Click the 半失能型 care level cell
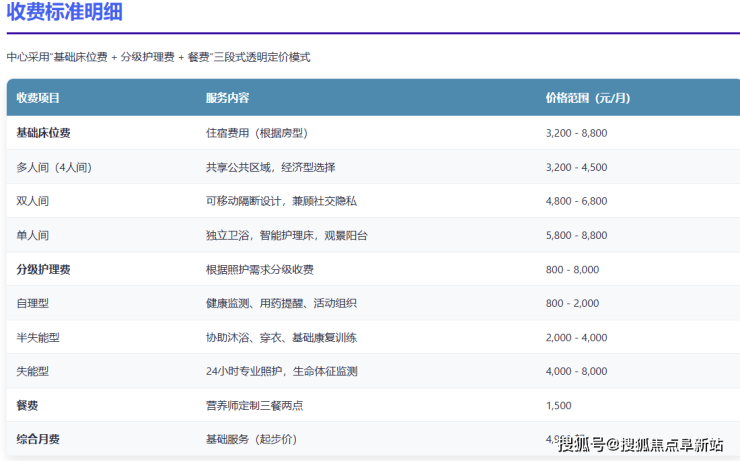 [x=38, y=337]
